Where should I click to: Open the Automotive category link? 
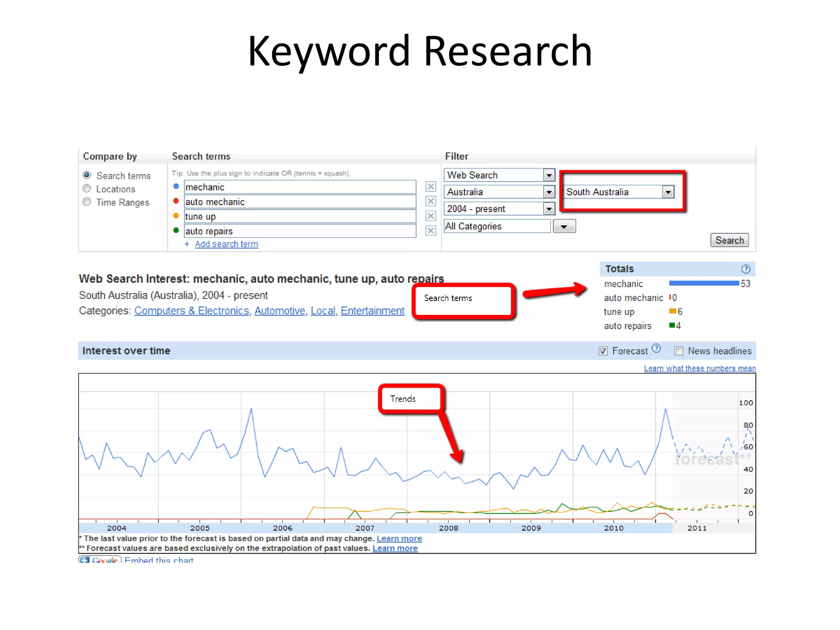pos(280,311)
